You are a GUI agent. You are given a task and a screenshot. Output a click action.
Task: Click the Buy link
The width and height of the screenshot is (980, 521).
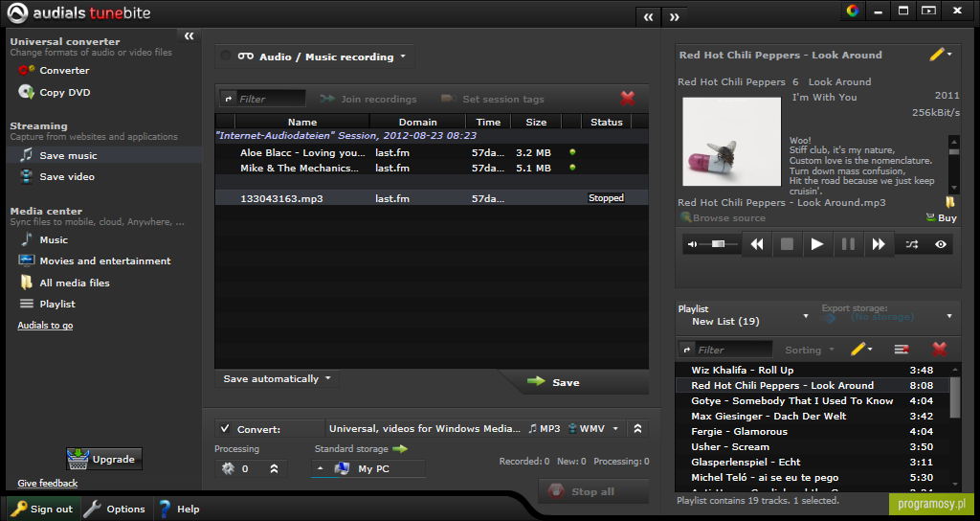(x=942, y=217)
